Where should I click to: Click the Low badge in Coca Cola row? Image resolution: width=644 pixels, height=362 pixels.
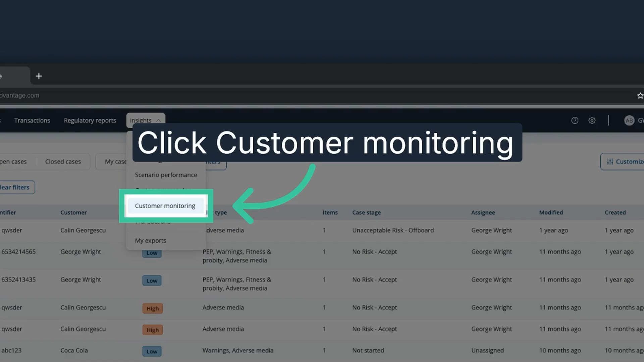pyautogui.click(x=152, y=351)
